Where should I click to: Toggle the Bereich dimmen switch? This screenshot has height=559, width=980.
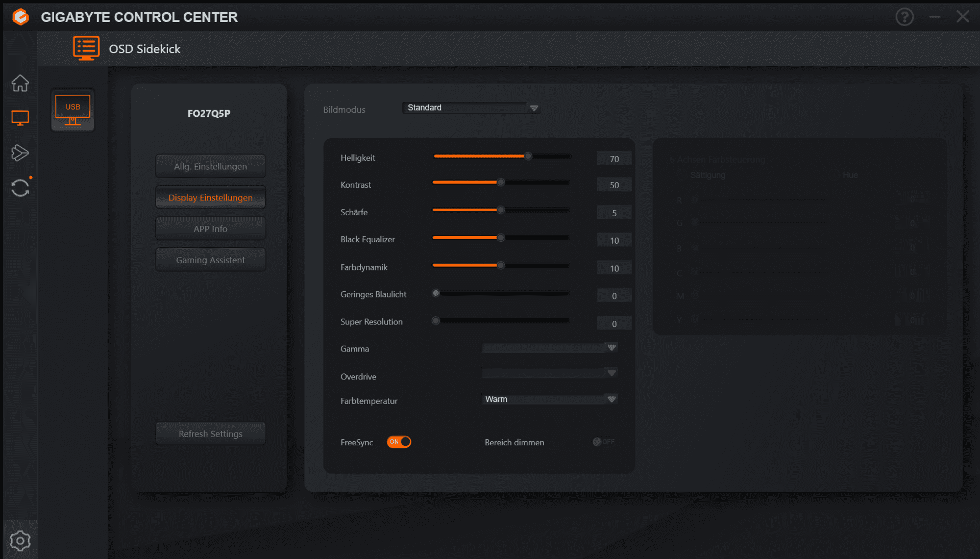pyautogui.click(x=603, y=442)
